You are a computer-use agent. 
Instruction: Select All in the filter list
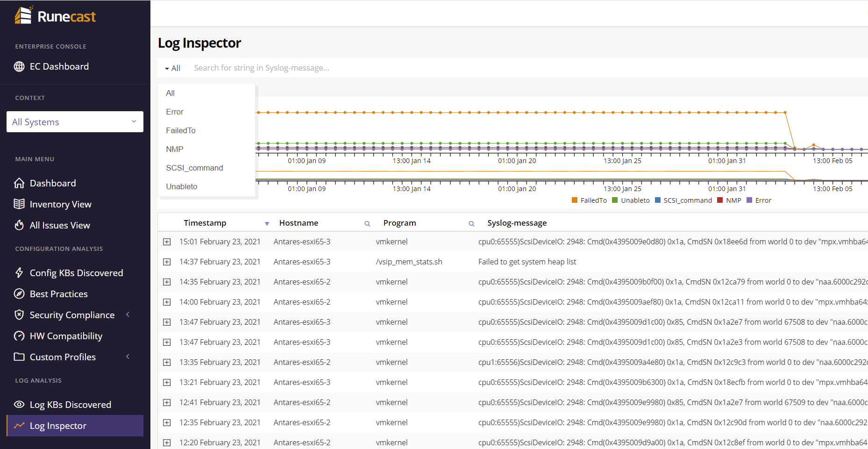pos(206,93)
